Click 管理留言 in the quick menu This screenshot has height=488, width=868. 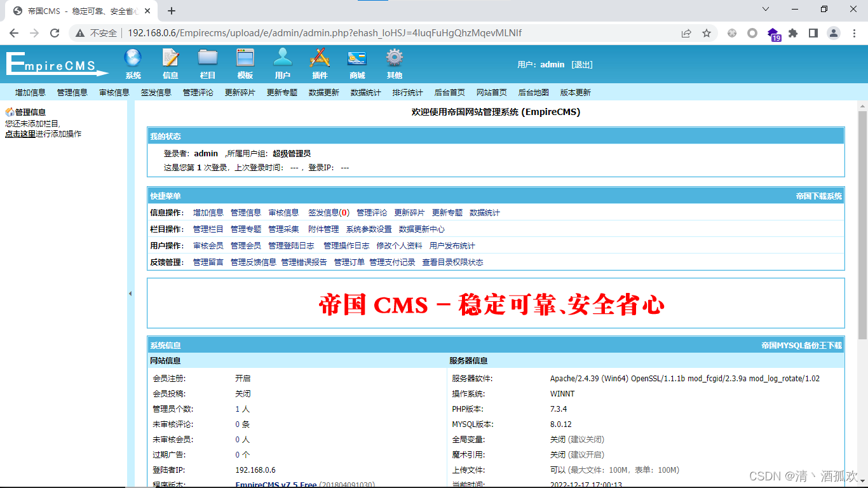point(208,262)
